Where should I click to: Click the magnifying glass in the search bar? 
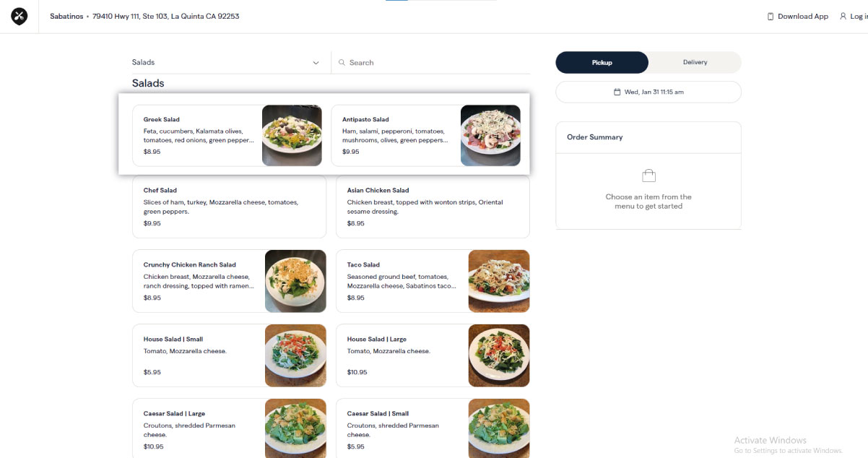pyautogui.click(x=342, y=62)
